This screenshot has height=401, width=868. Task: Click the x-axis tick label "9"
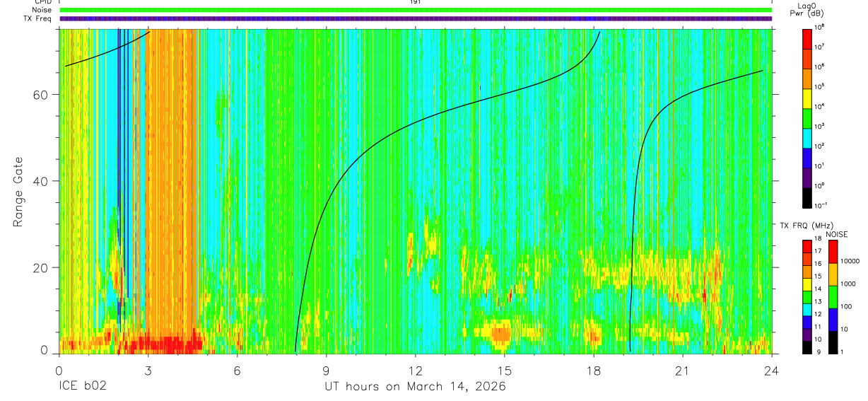coord(327,371)
